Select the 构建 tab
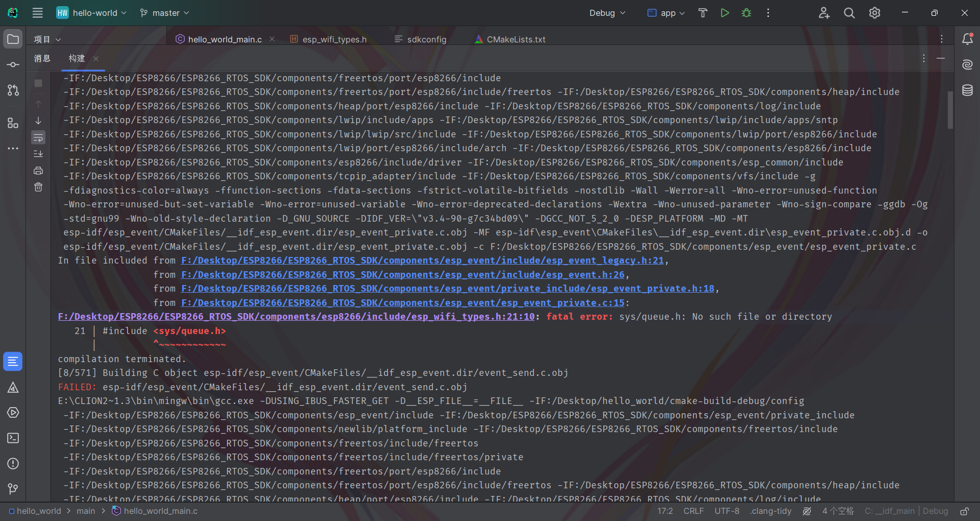Screen dimensions: 980x521 pyautogui.click(x=77, y=59)
